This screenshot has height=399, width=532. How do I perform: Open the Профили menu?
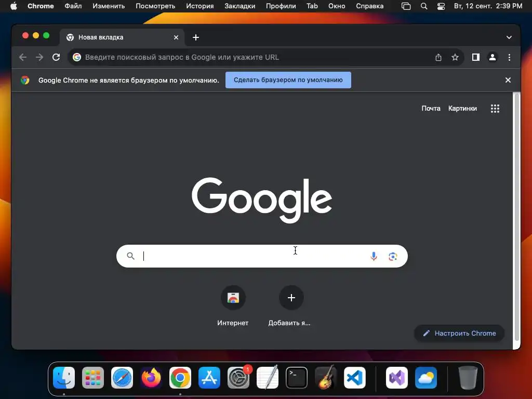click(x=281, y=6)
